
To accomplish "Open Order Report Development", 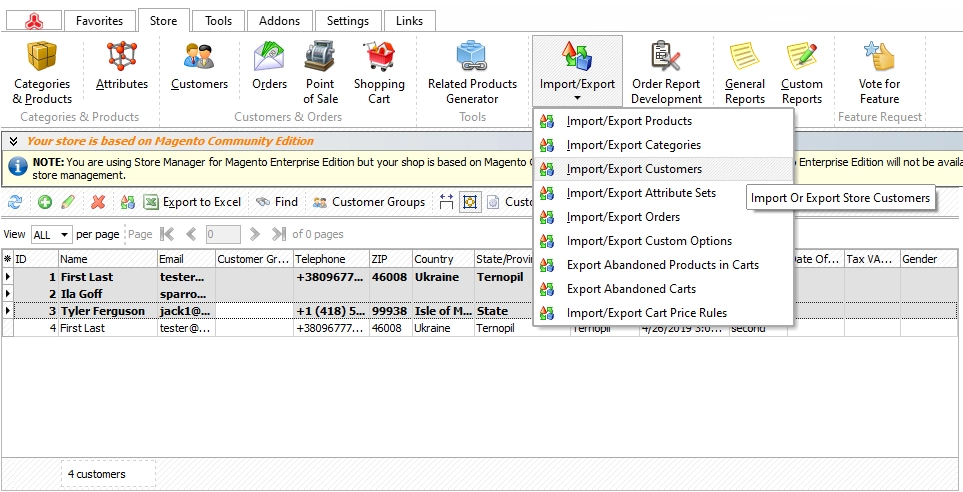I will pyautogui.click(x=666, y=72).
